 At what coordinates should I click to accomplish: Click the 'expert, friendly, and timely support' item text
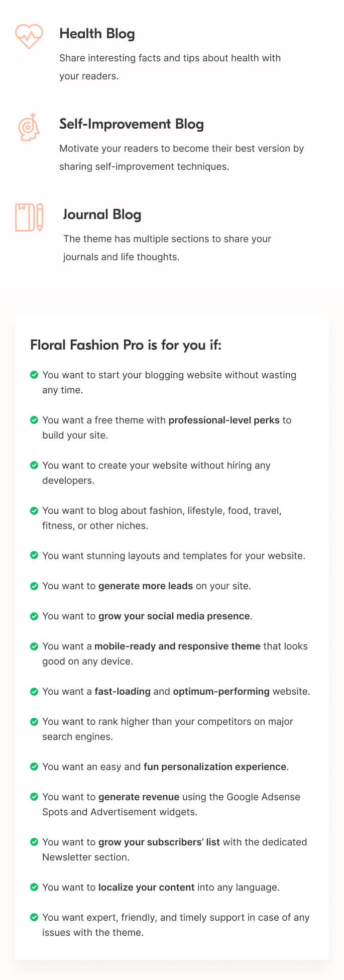tap(176, 925)
